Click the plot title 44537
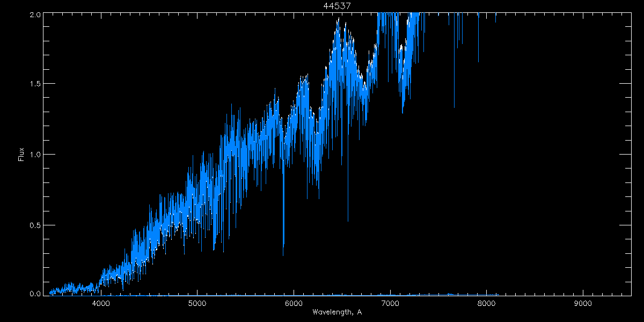The width and height of the screenshot is (644, 322). coord(336,6)
